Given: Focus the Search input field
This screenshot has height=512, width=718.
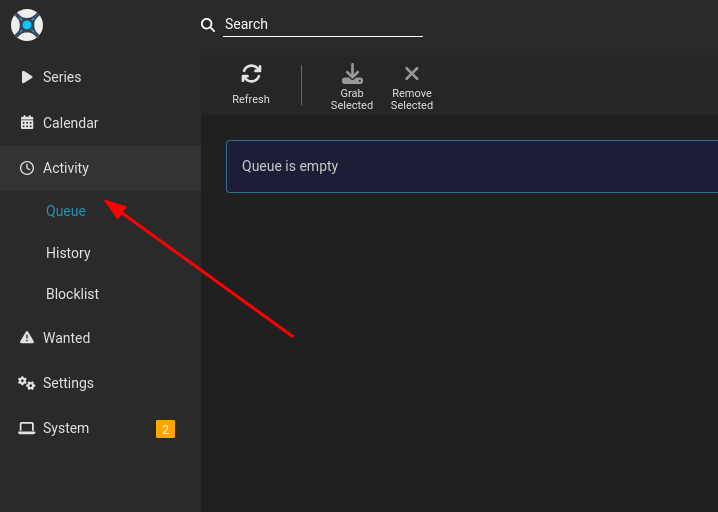Looking at the screenshot, I should (x=323, y=24).
